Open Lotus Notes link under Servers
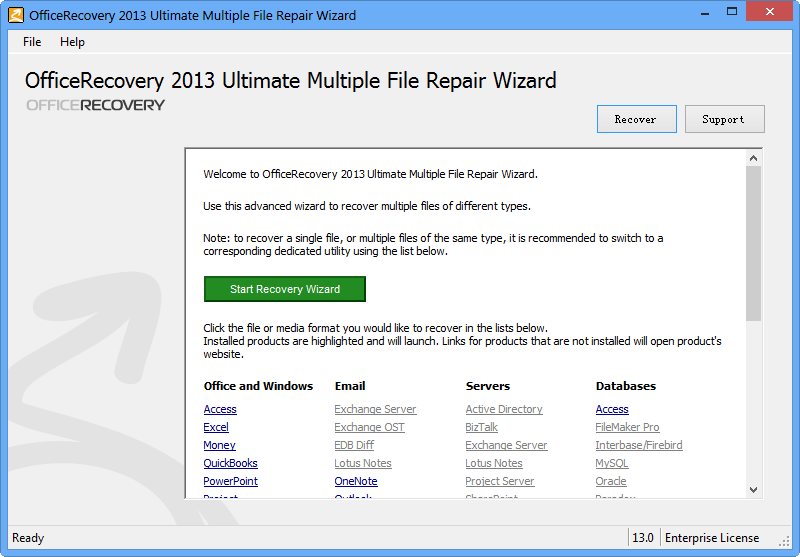800x557 pixels. click(494, 463)
